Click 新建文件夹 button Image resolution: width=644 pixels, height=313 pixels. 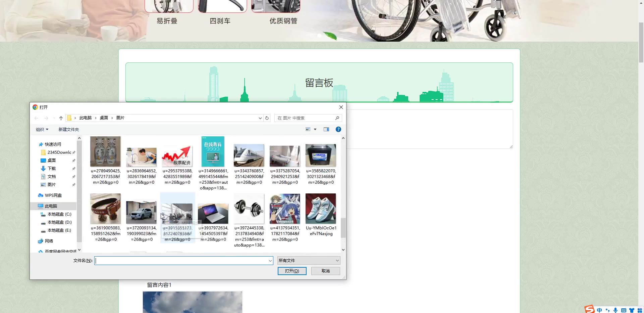[x=68, y=130]
